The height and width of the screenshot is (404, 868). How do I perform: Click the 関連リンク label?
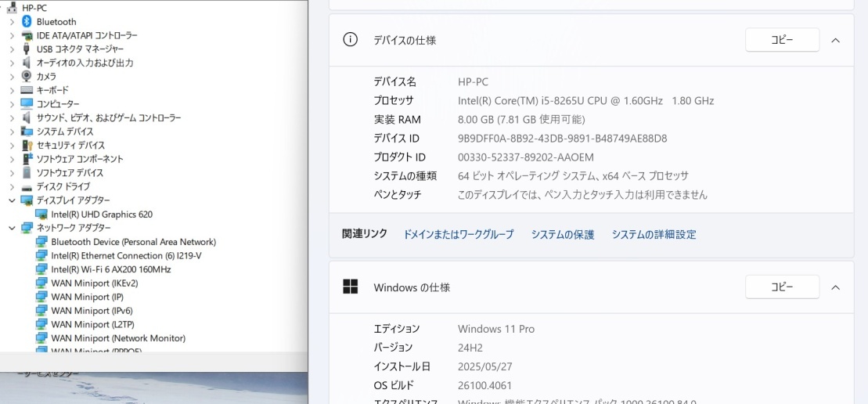[364, 233]
